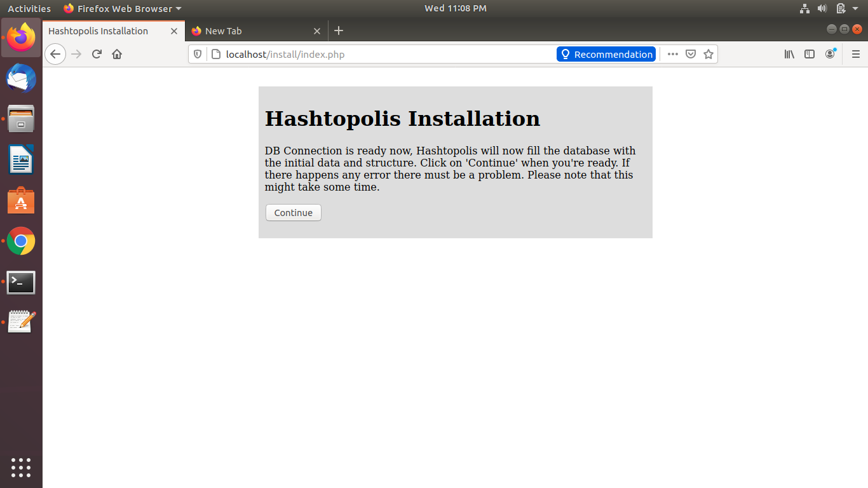868x488 pixels.
Task: Maximize the Firefox window
Action: [x=844, y=29]
